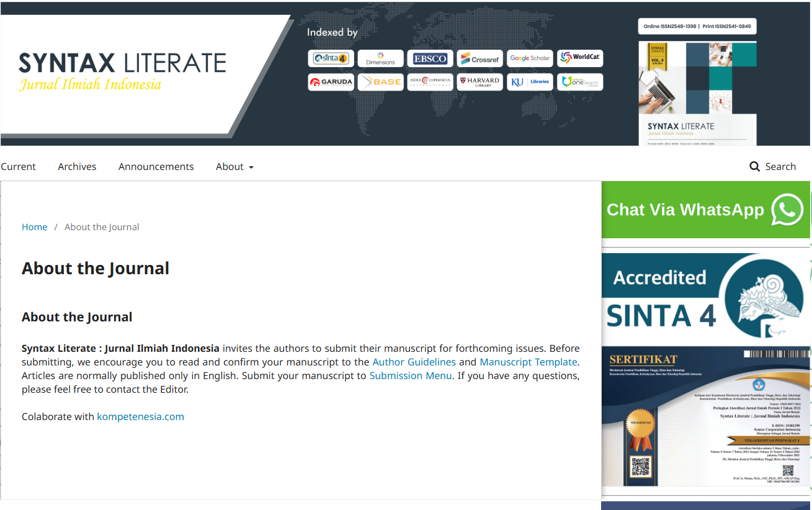Click the Google Scholar badge
This screenshot has height=510, width=812.
(529, 58)
